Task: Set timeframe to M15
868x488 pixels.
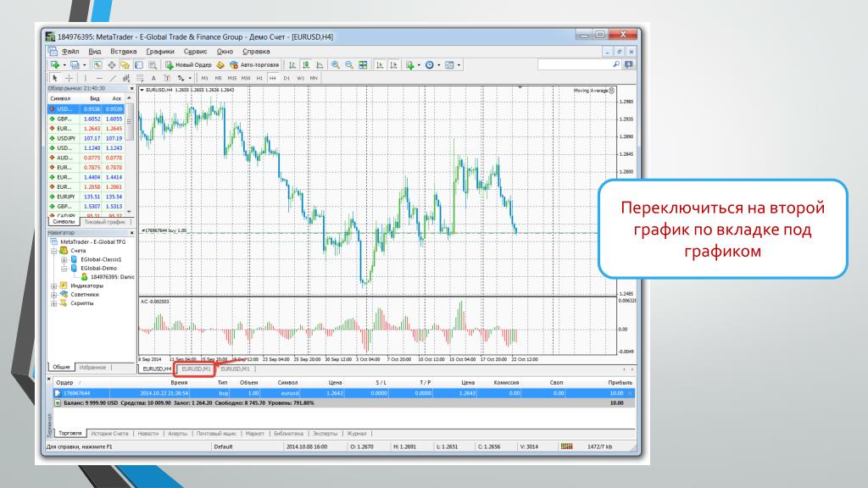Action: [x=232, y=78]
